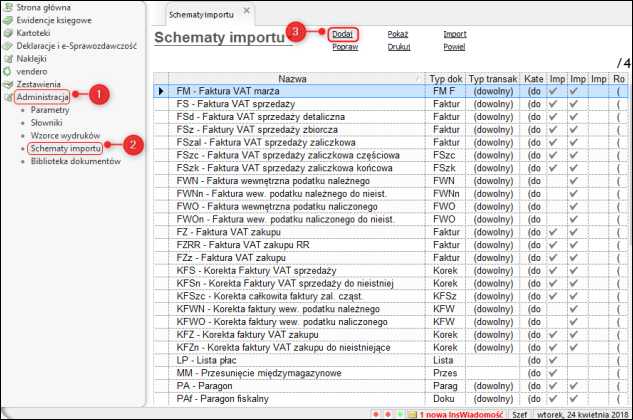Select row LP - Lista płac
633x420 pixels.
[391, 360]
